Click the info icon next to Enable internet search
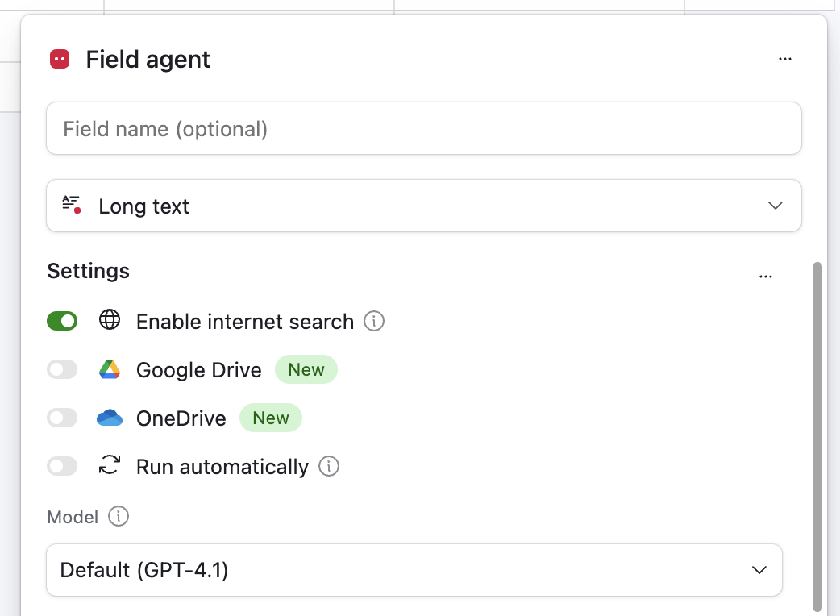 (374, 322)
